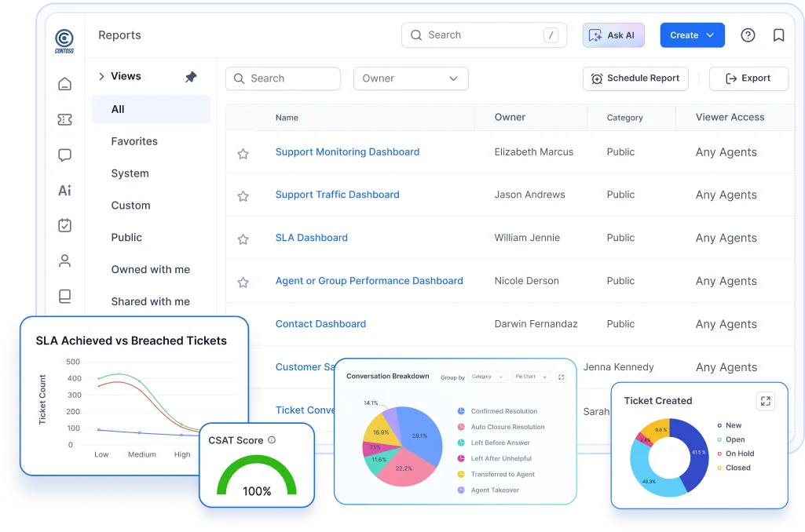This screenshot has height=532, width=805.
Task: Click the owner cell Elizabeth Marcus
Action: (x=534, y=152)
